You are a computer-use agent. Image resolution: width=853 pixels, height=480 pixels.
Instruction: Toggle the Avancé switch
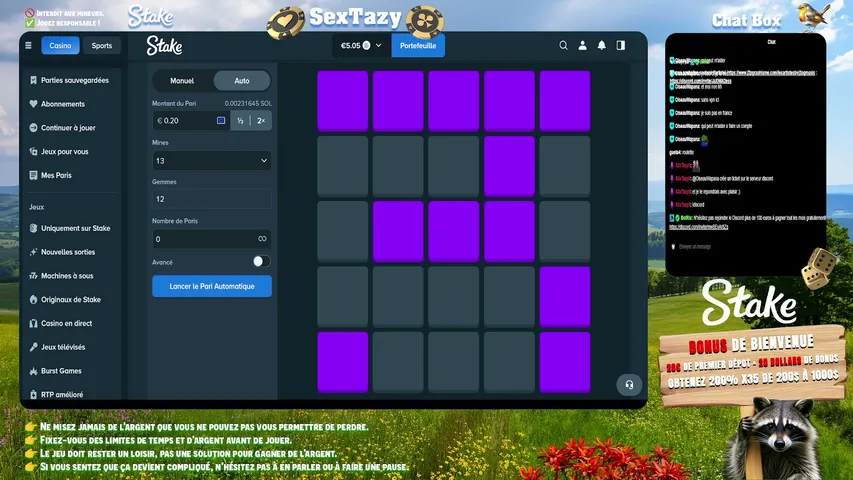pyautogui.click(x=262, y=261)
